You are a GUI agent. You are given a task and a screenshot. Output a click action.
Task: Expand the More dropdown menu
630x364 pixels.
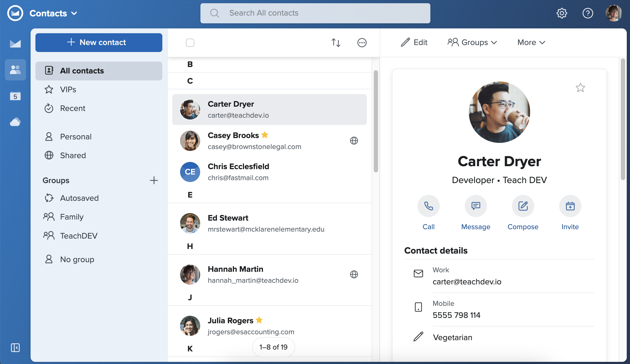[531, 42]
